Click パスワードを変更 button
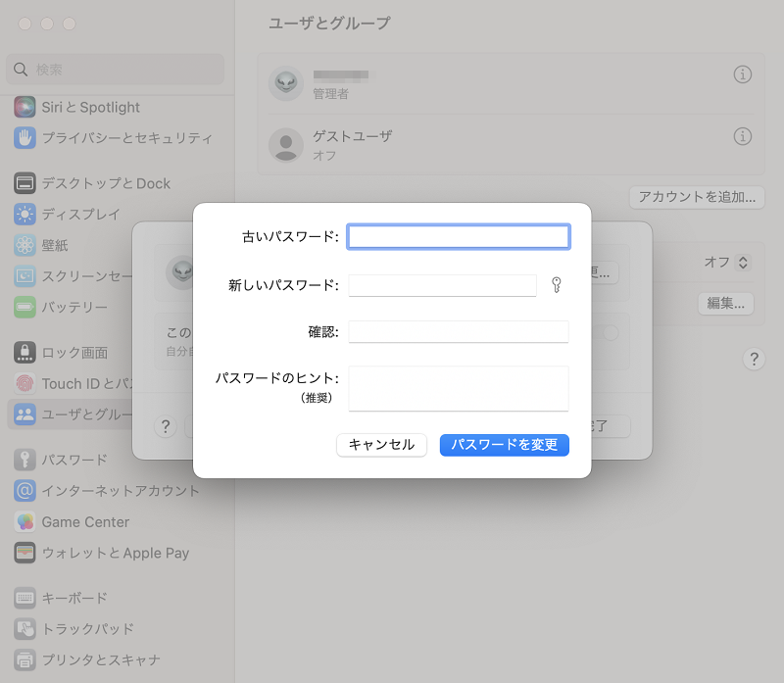Viewport: 784px width, 683px height. pos(505,445)
